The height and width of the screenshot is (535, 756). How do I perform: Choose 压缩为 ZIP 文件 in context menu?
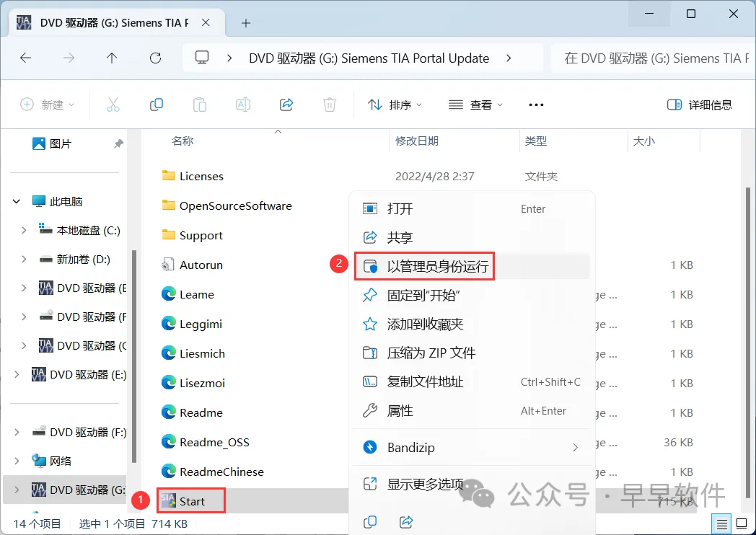(472, 353)
